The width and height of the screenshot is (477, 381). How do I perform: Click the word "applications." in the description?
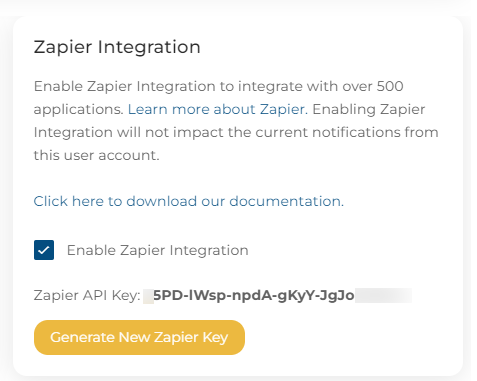click(x=79, y=110)
